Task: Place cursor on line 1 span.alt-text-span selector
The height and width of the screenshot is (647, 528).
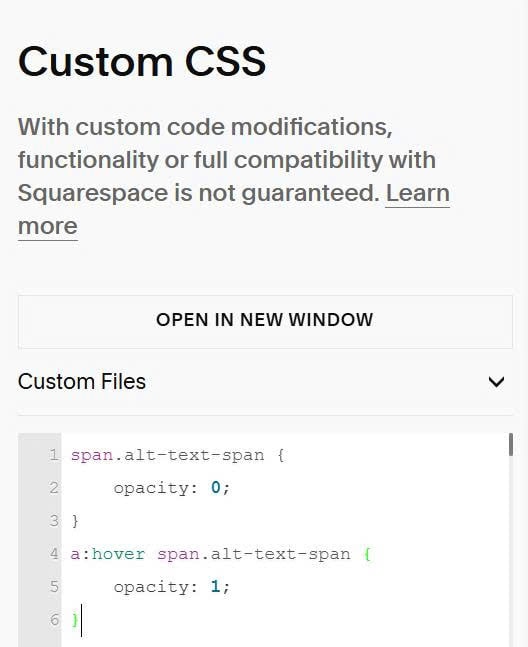Action: click(167, 455)
